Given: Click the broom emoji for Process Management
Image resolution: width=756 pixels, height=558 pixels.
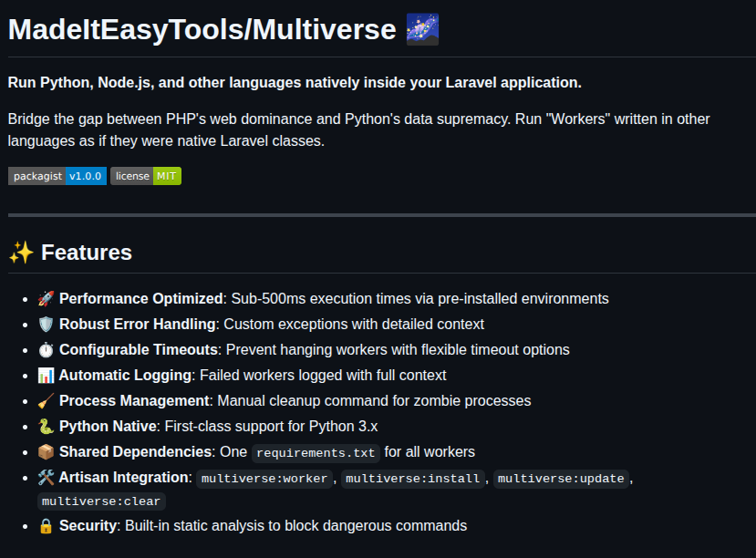Looking at the screenshot, I should click(46, 401).
